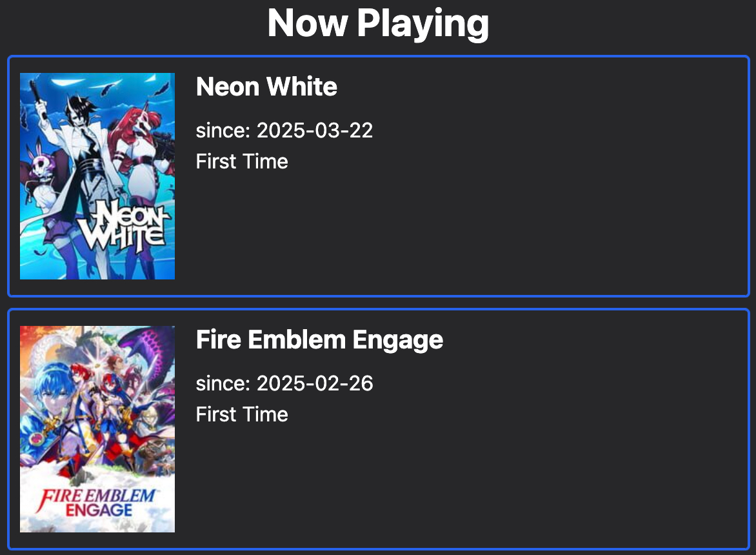Click the since 2025-03-22 date text

tap(284, 130)
